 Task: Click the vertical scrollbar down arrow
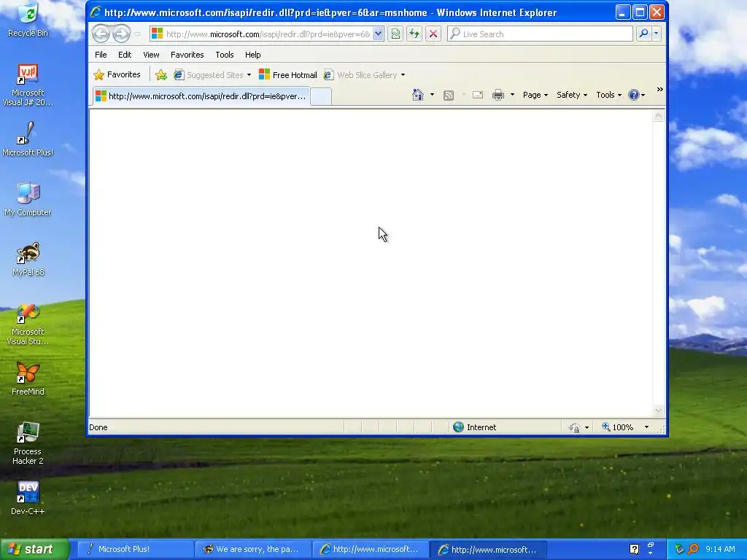click(x=659, y=411)
